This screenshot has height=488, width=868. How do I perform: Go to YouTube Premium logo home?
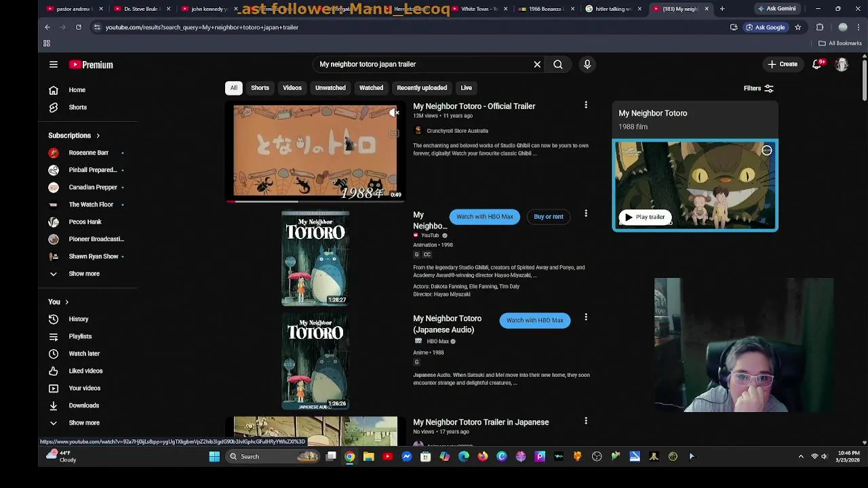(91, 64)
